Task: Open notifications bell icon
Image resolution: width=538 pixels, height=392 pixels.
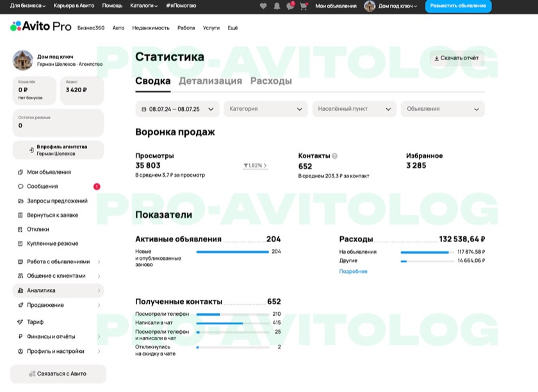Action: point(277,6)
